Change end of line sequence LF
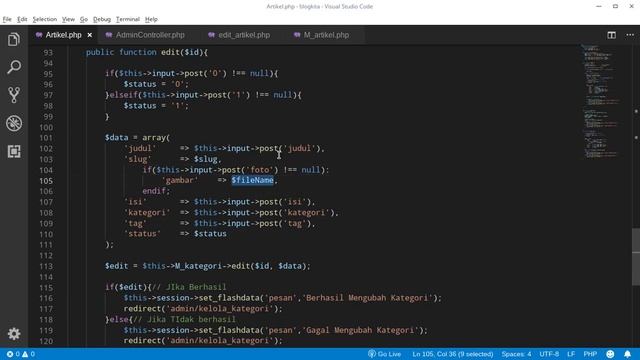640x360 pixels. tap(571, 354)
